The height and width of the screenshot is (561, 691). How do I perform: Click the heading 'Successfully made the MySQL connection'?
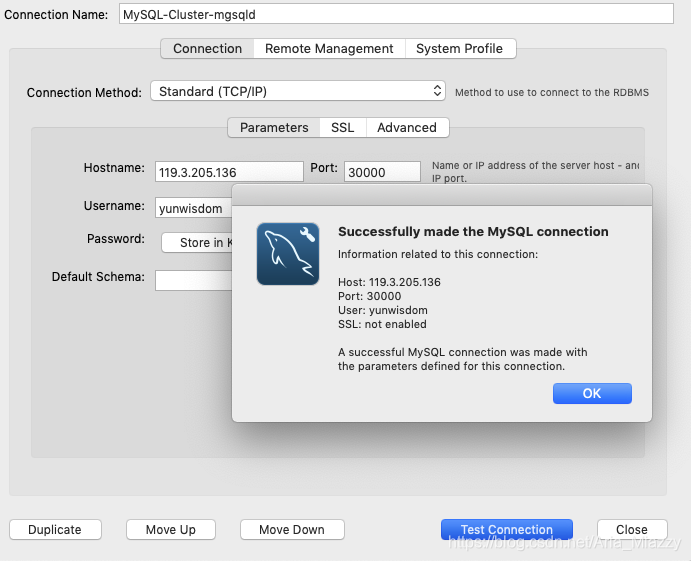(473, 232)
